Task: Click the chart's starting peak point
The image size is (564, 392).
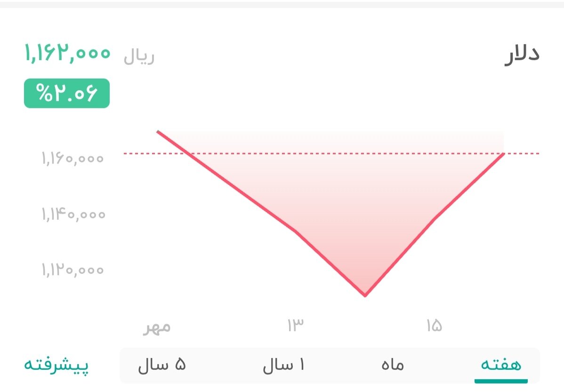Action: tap(159, 132)
